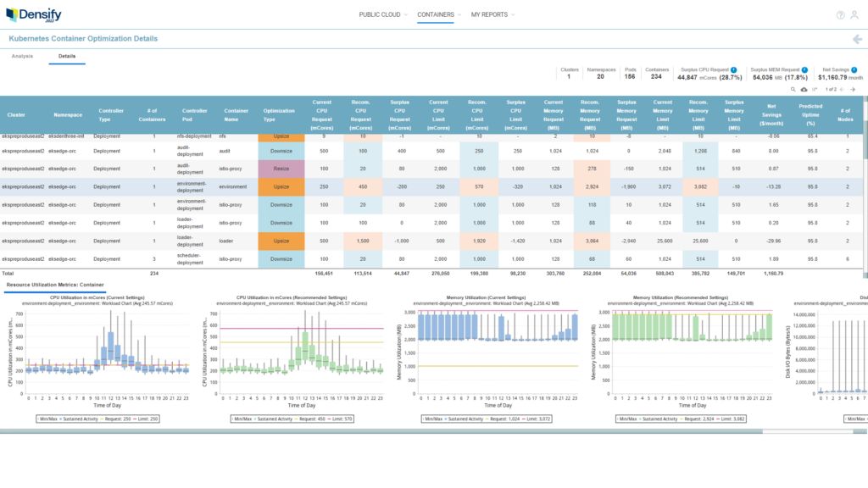Image resolution: width=868 pixels, height=488 pixels.
Task: Go to previous table page arrow
Action: 842,89
